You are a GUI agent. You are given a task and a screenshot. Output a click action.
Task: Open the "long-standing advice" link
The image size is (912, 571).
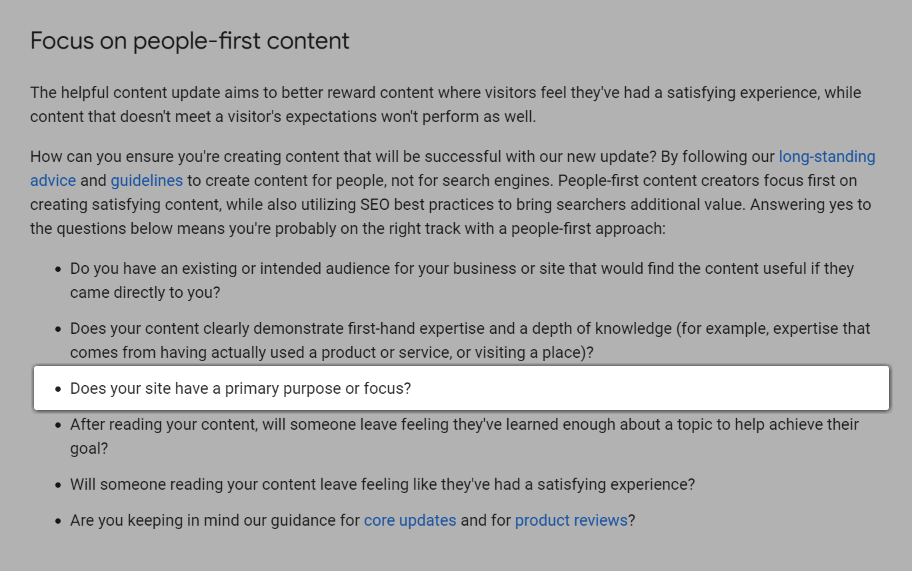click(x=826, y=157)
